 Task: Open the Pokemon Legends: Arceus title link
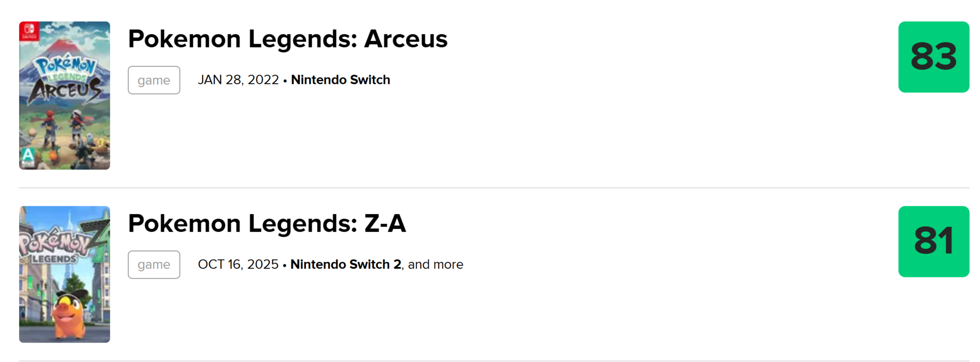pos(288,39)
